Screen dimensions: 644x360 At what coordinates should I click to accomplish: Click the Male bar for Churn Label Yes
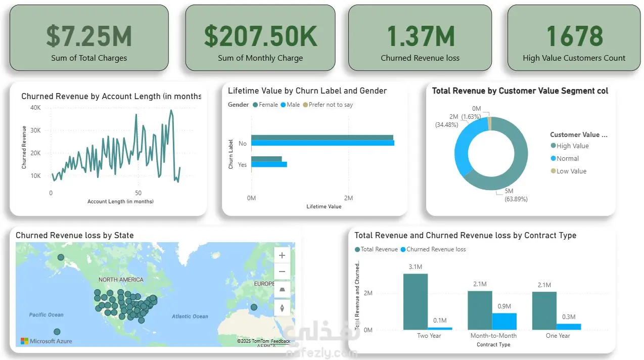269,164
